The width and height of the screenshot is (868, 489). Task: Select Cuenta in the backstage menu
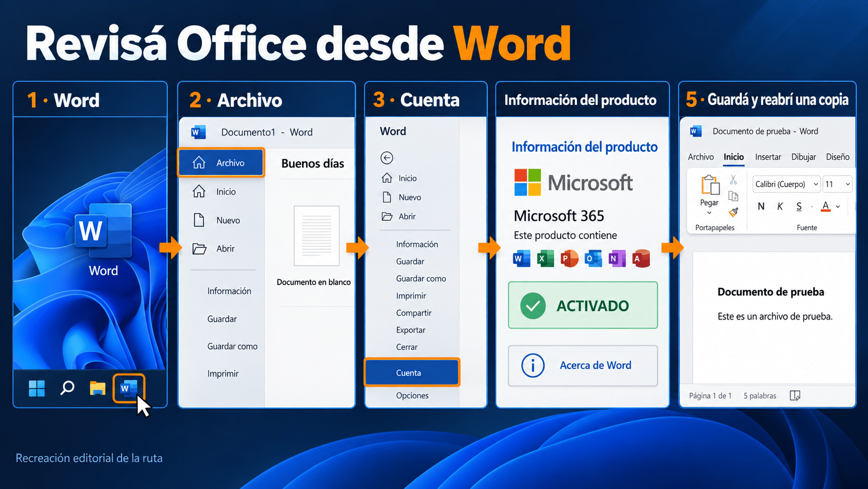412,373
